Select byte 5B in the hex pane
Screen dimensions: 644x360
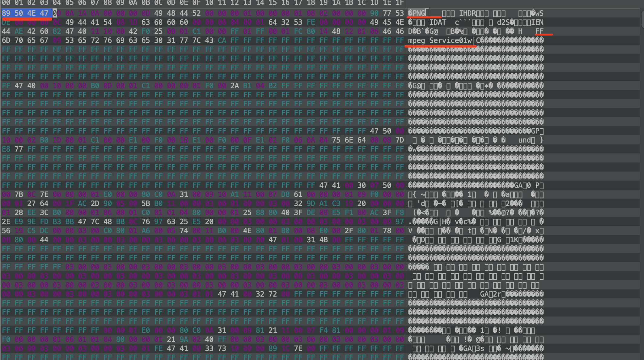(146, 204)
